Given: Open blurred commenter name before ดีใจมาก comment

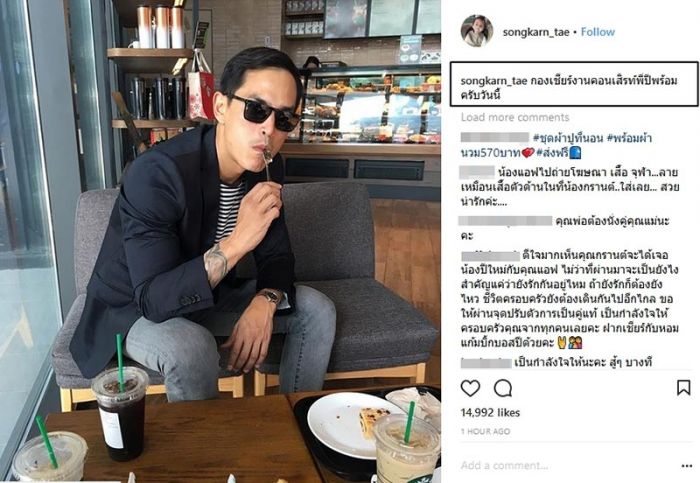Looking at the screenshot, I should (491, 256).
